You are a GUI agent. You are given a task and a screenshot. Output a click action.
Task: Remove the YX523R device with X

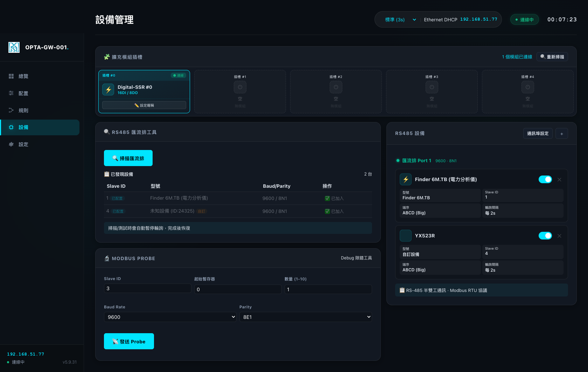pos(559,236)
